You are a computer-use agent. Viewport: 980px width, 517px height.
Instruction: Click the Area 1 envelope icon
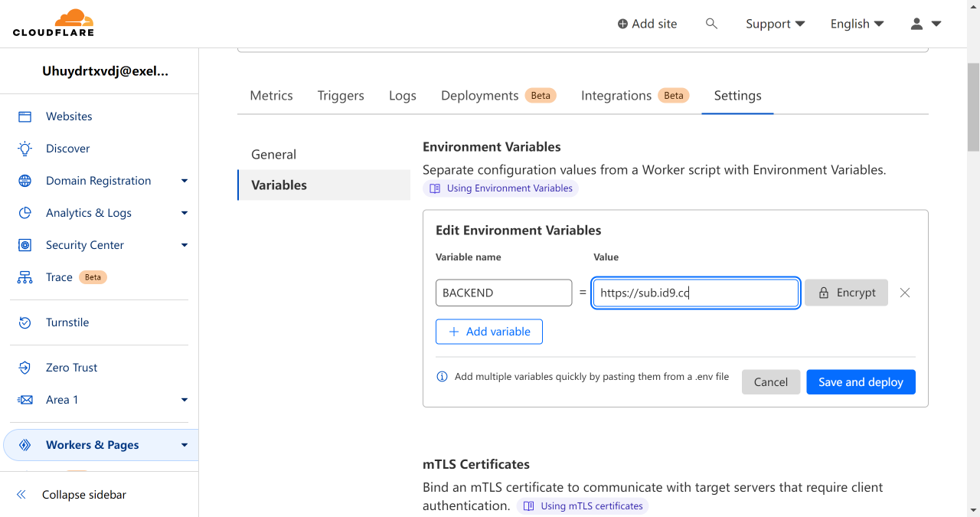pos(25,400)
